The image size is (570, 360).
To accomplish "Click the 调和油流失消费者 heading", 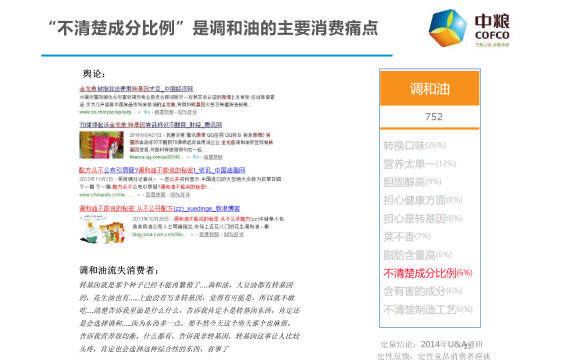I will pos(119,271).
